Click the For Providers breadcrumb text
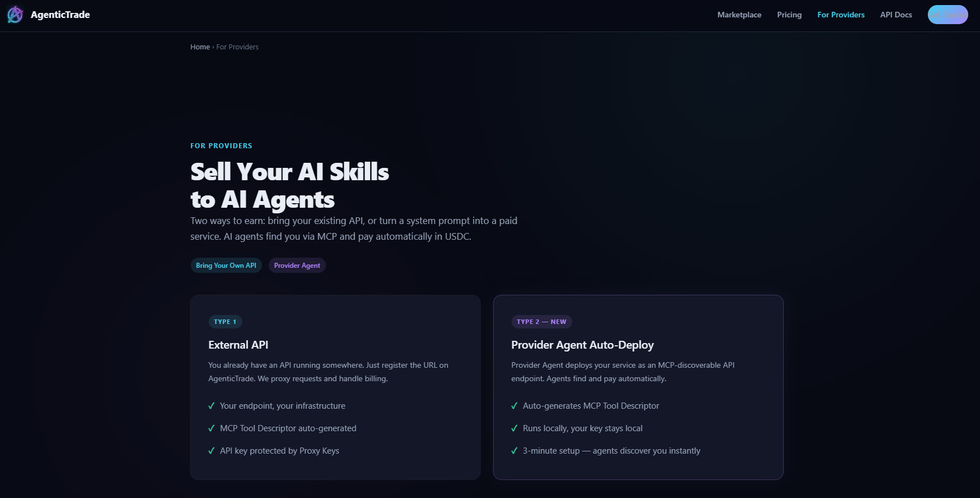This screenshot has height=498, width=980. pos(237,47)
